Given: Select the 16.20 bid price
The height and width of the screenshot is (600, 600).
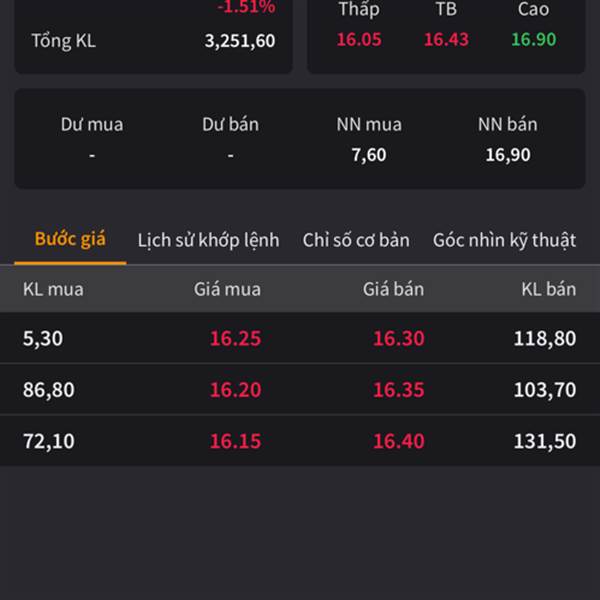Looking at the screenshot, I should tap(236, 390).
